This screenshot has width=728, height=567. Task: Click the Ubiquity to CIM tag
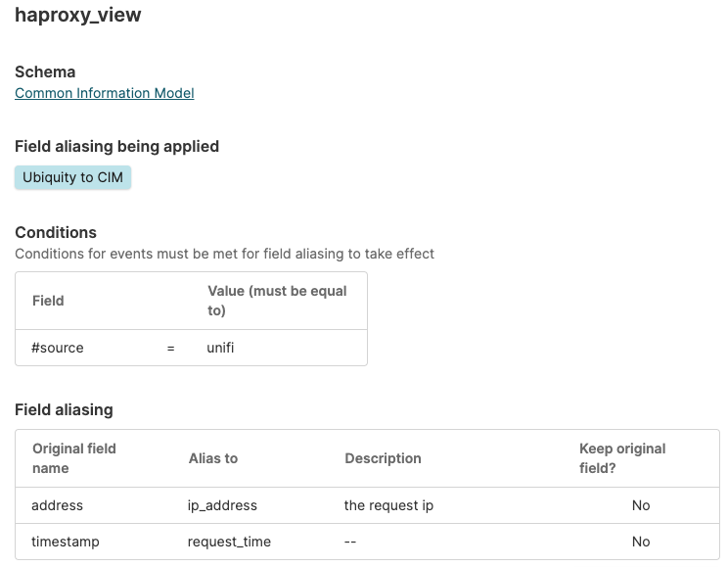click(72, 177)
